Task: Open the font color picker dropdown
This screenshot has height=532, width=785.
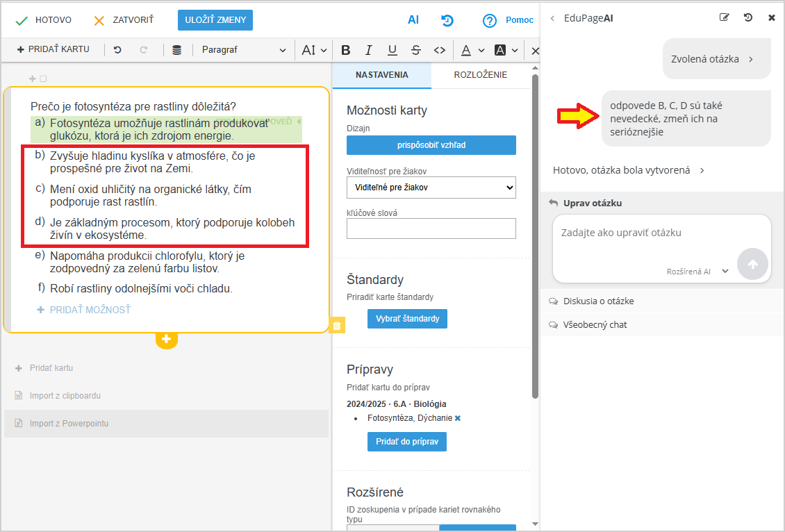Action: point(481,50)
